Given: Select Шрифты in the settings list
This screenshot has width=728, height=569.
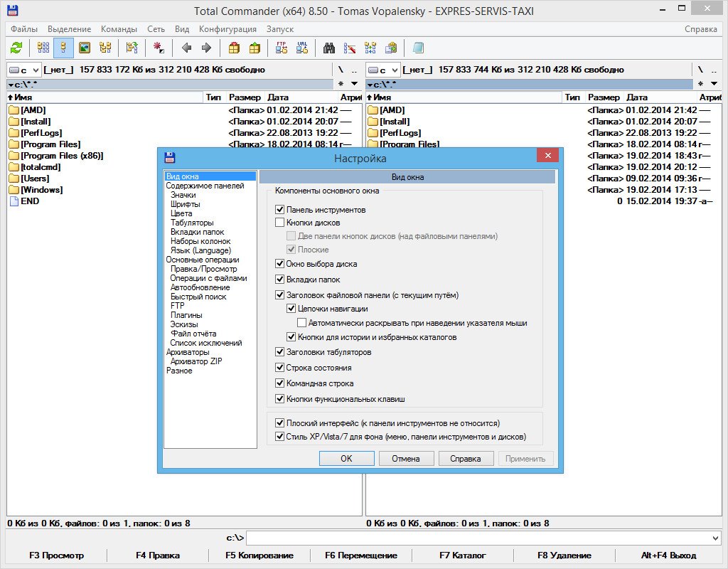Looking at the screenshot, I should (x=186, y=204).
